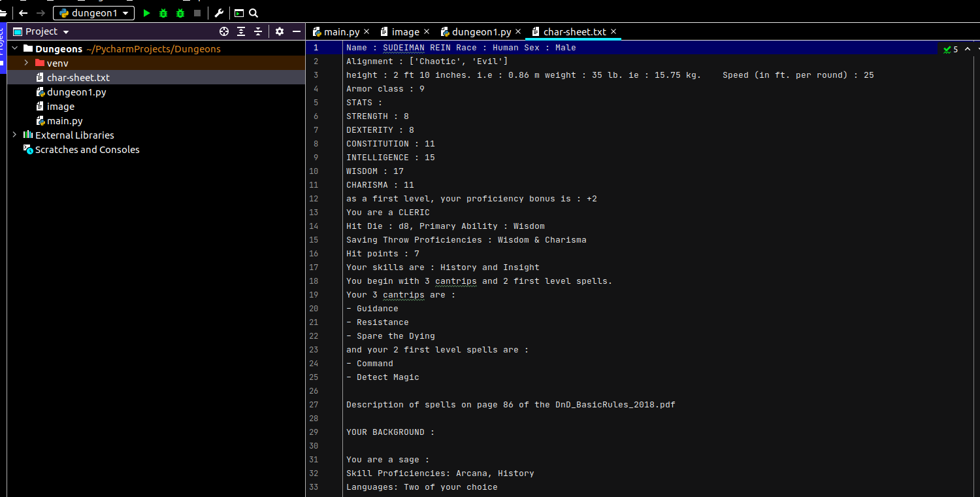Image resolution: width=980 pixels, height=497 pixels.
Task: Switch to the main.py tab
Action: (x=340, y=31)
